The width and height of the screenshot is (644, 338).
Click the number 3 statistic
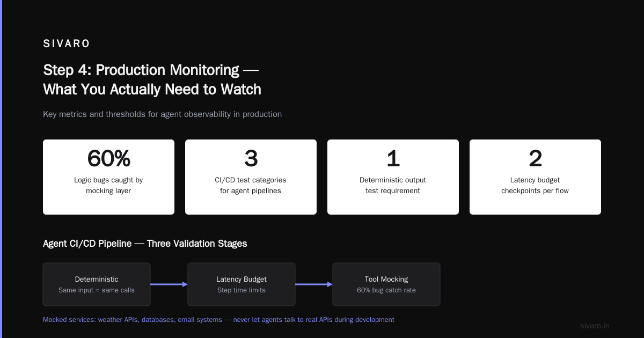tap(251, 159)
